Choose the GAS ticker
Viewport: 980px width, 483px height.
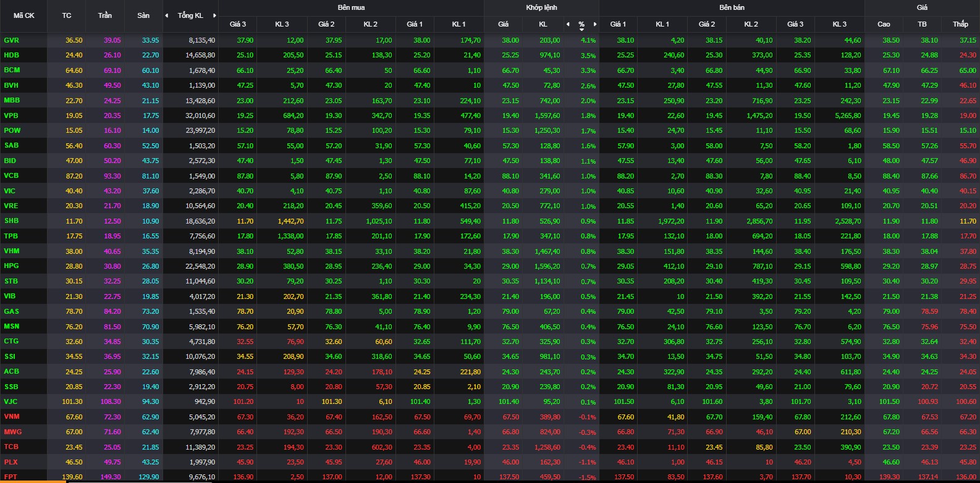[x=11, y=311]
